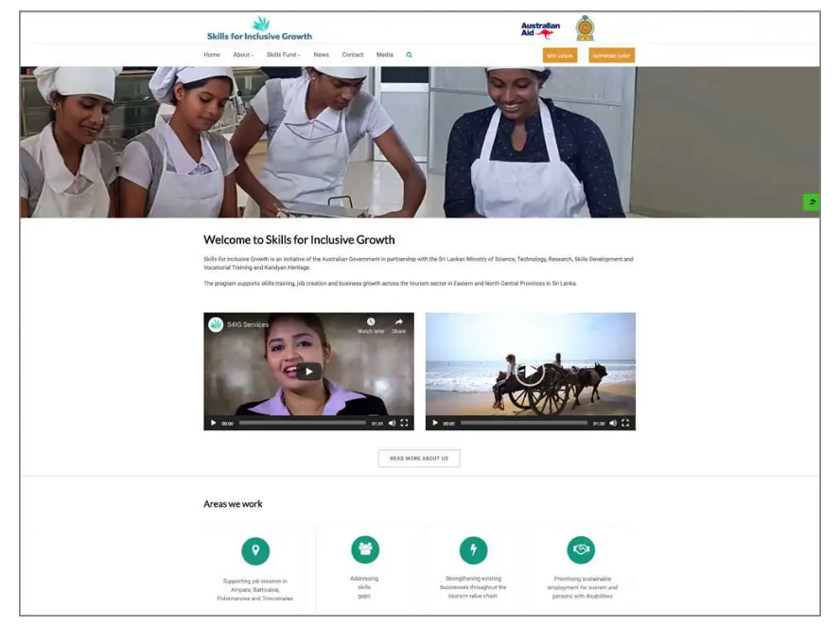The image size is (840, 626).
Task: Play the S4IG Services YouTube video
Action: tap(309, 371)
